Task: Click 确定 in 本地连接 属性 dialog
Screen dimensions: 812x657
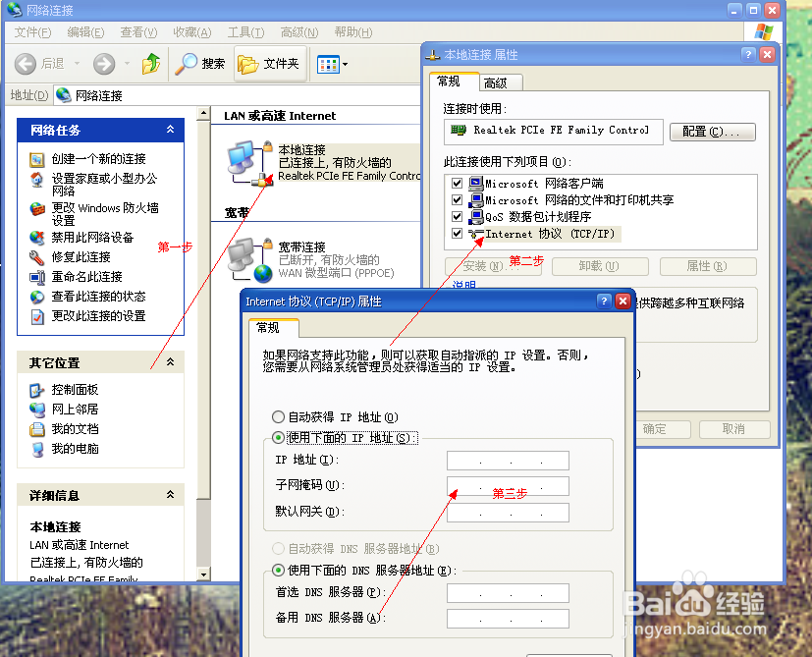Action: (x=663, y=429)
